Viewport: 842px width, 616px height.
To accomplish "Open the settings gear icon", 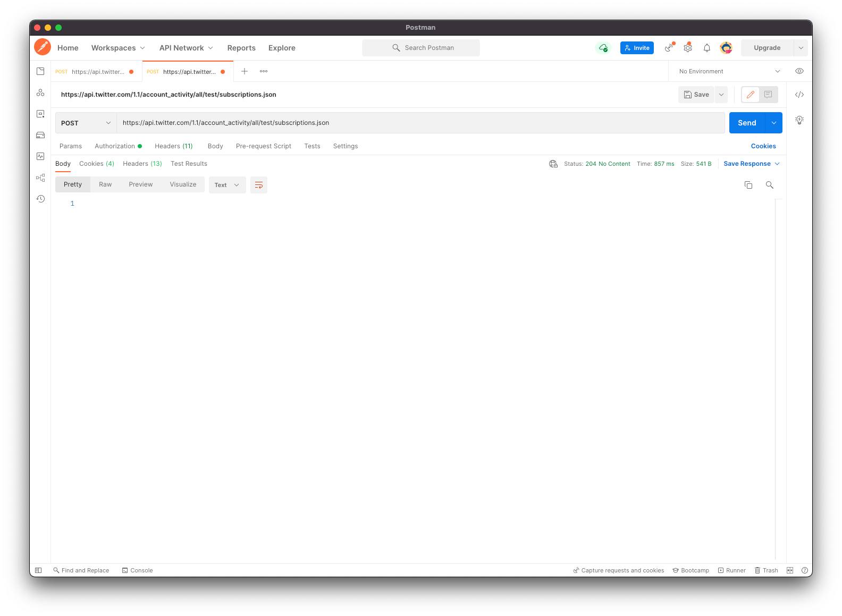I will 688,48.
